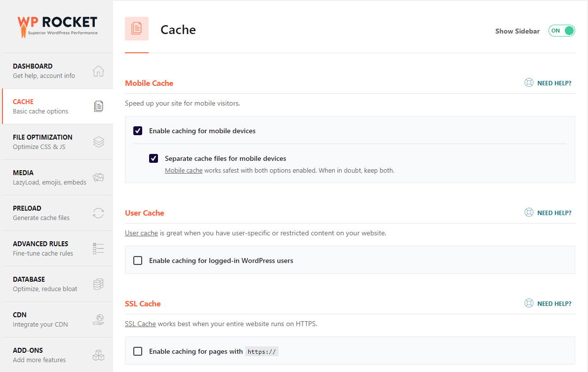Click 'Generate cache files' subtitle
The image size is (588, 372).
click(41, 218)
